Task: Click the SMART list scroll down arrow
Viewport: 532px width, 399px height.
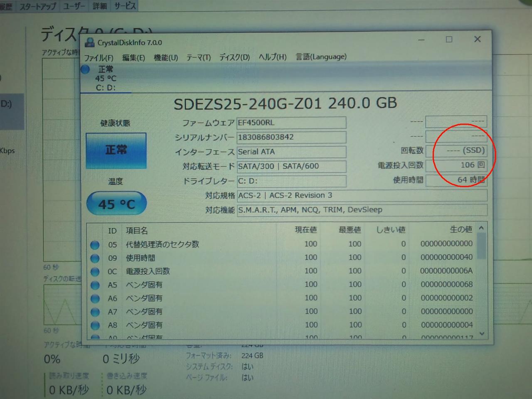Action: point(482,333)
